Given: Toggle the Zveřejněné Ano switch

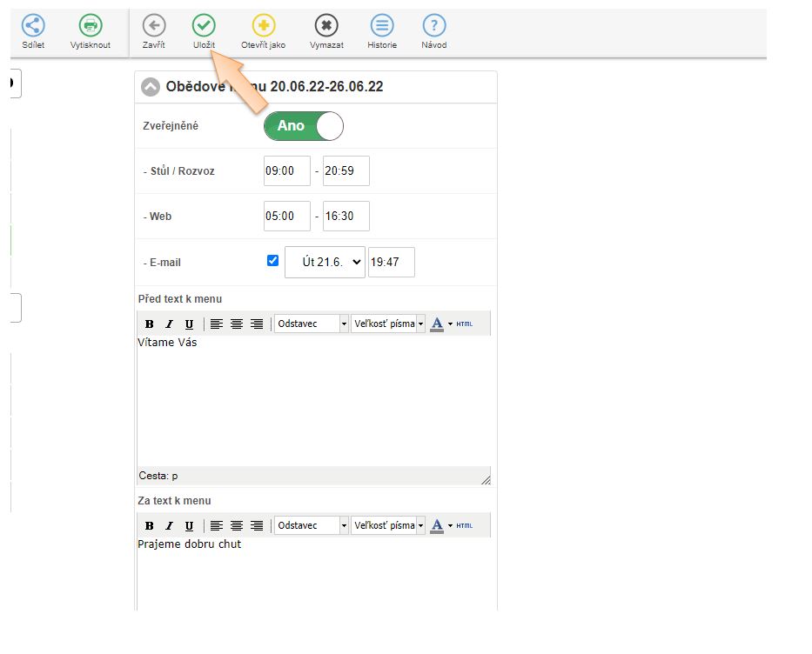Looking at the screenshot, I should coord(303,126).
